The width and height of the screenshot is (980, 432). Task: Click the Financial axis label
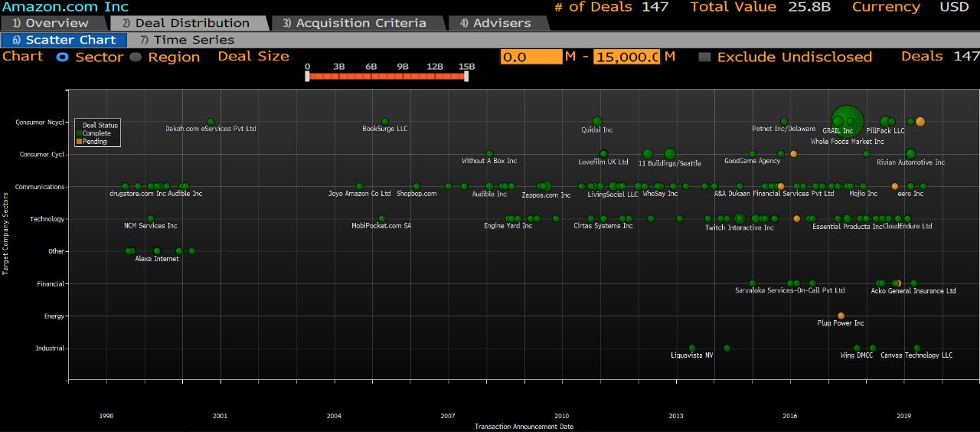(51, 283)
